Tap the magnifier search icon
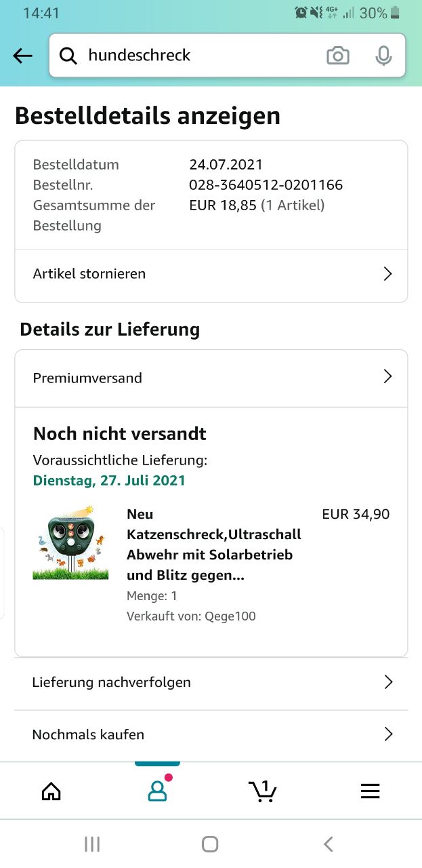This screenshot has height=868, width=422. click(68, 56)
